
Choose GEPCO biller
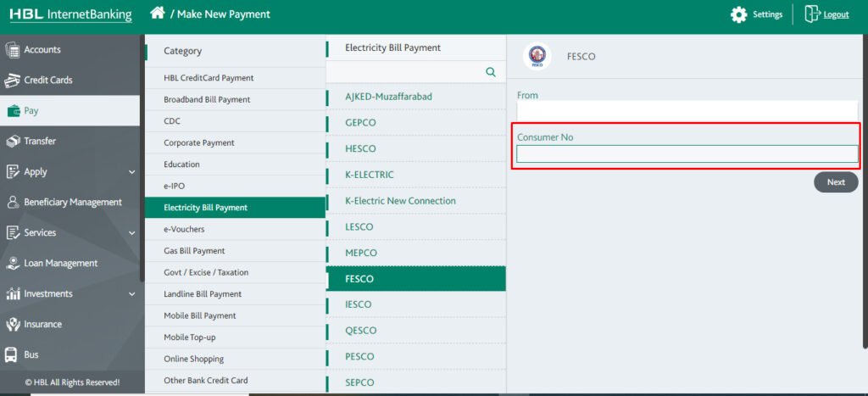[415, 122]
